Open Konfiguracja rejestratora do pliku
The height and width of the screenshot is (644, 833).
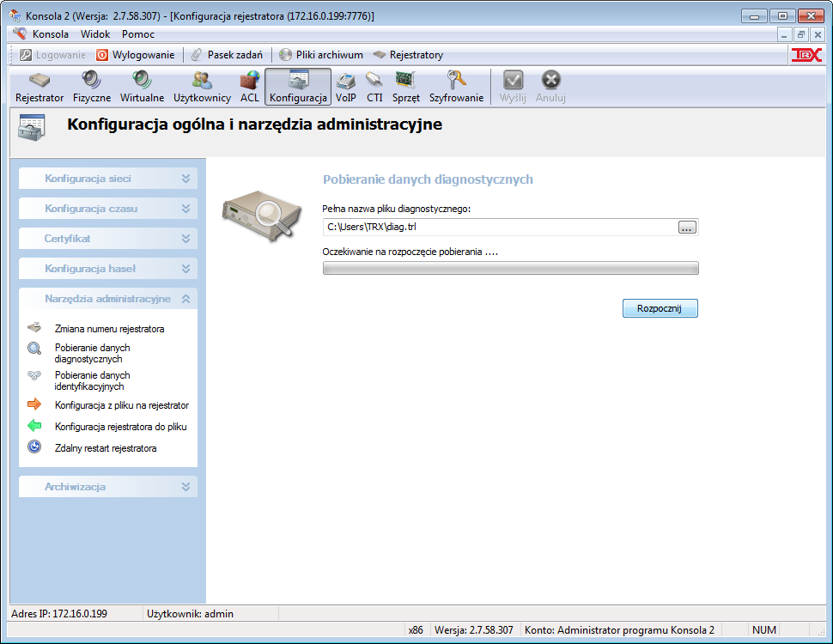coord(120,427)
